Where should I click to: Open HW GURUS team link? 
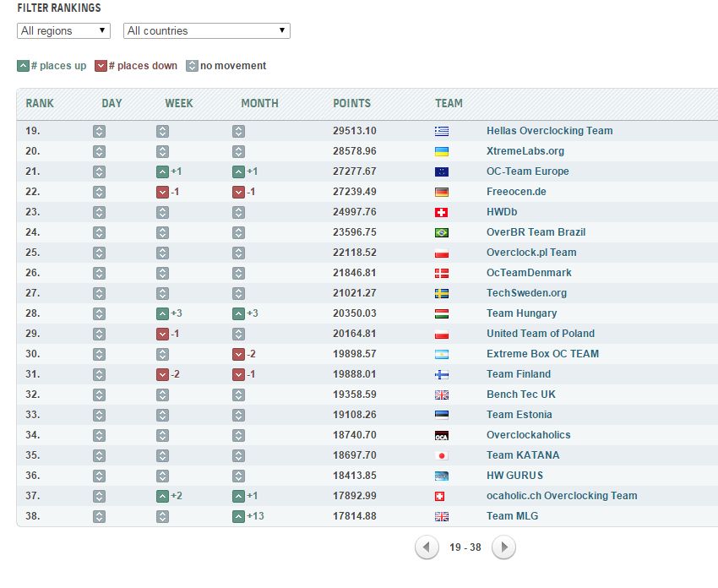click(x=514, y=476)
